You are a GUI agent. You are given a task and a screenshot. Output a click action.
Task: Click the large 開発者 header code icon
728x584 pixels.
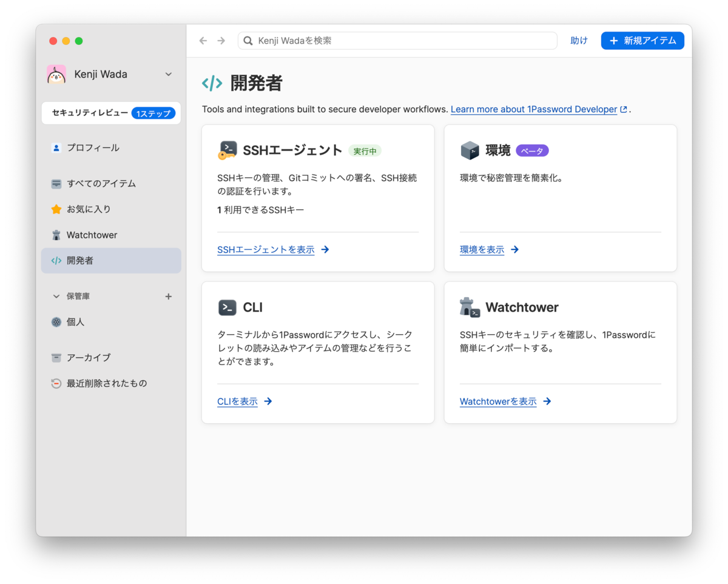(212, 84)
